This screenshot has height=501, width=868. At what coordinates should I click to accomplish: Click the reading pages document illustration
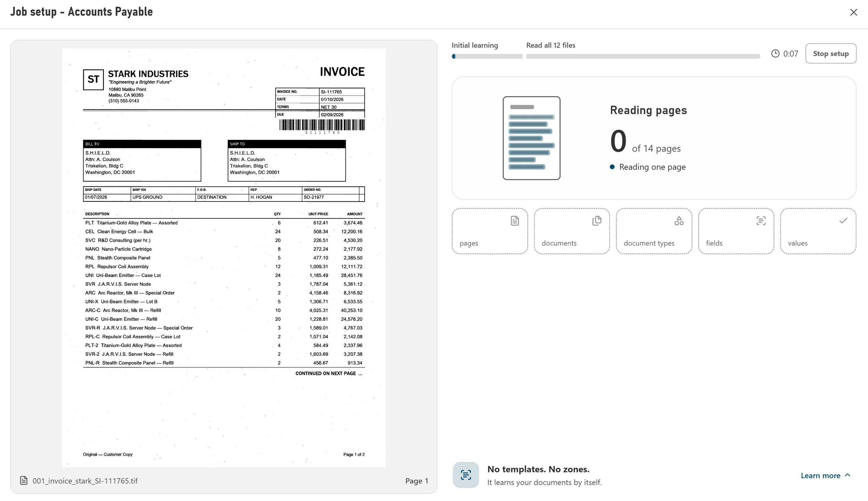point(531,138)
